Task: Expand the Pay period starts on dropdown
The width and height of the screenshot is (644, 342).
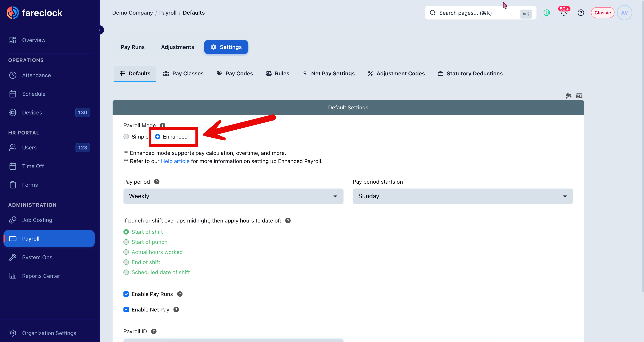Action: pyautogui.click(x=463, y=196)
